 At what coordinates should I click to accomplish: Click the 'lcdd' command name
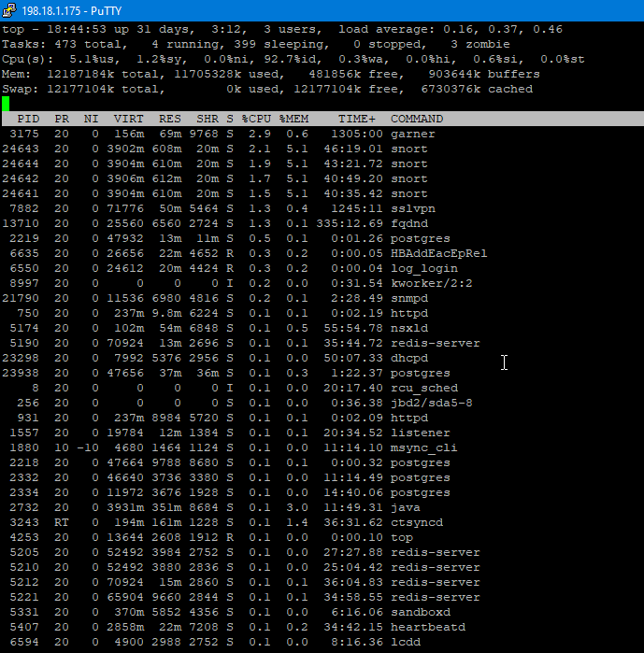point(406,642)
